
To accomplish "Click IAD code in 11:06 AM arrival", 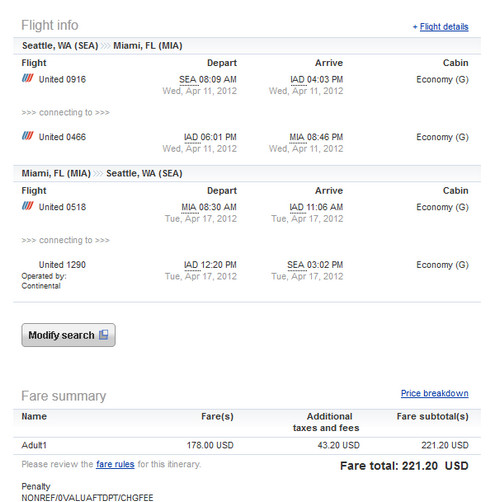I will (297, 207).
